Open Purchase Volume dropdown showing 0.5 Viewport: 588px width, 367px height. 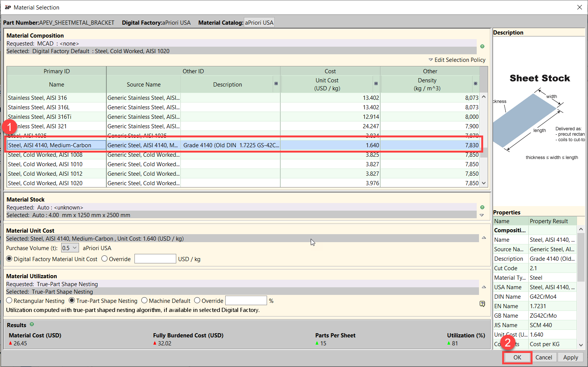pyautogui.click(x=70, y=248)
